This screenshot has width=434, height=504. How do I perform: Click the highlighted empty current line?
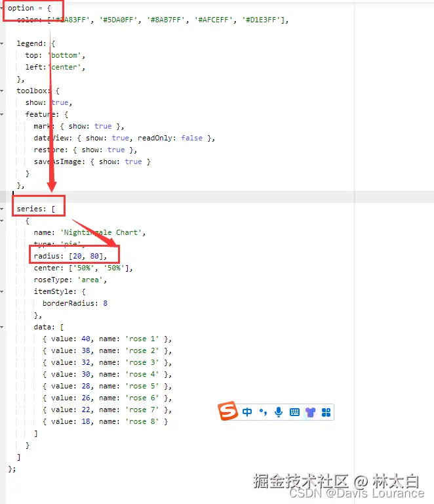[217, 197]
